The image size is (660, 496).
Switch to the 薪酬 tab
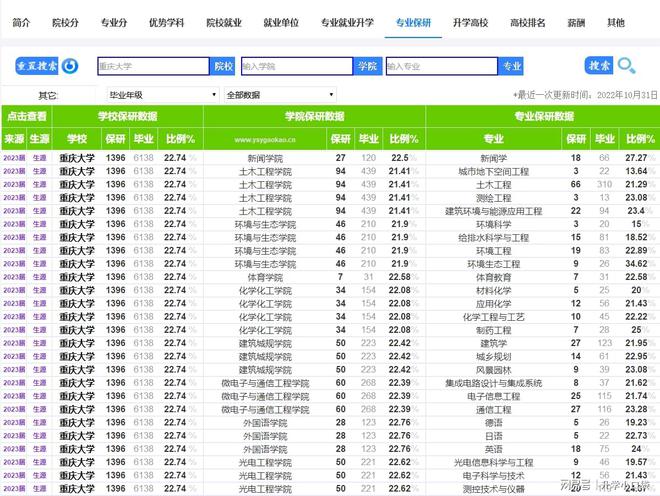(576, 23)
